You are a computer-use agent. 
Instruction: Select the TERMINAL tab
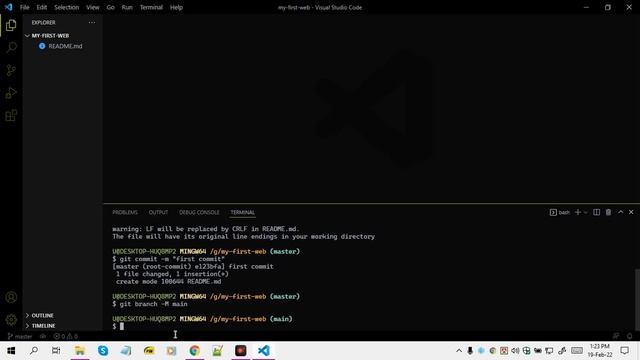[x=242, y=212]
